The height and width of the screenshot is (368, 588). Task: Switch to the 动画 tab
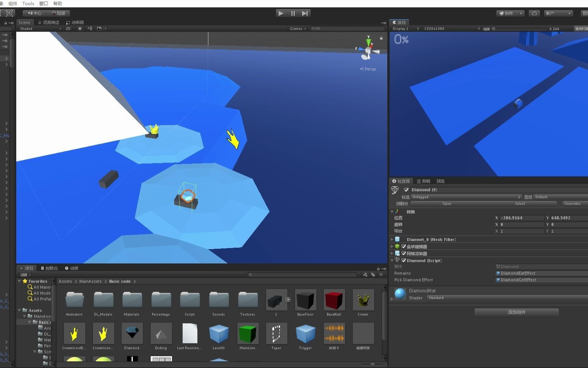click(x=72, y=268)
